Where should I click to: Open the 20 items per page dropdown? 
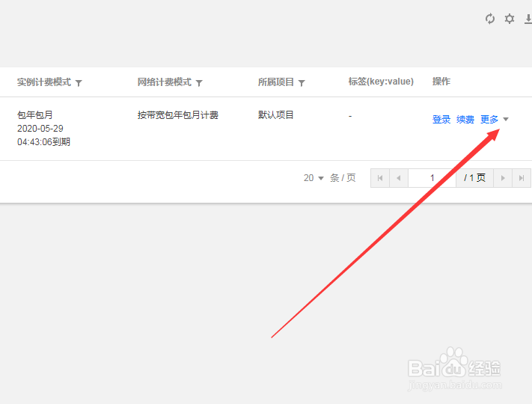(314, 178)
